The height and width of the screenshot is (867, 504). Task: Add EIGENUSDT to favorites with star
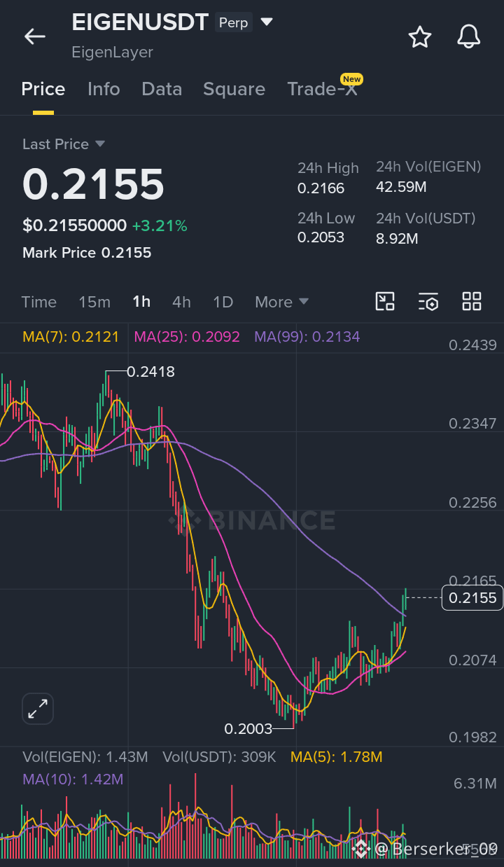(419, 36)
